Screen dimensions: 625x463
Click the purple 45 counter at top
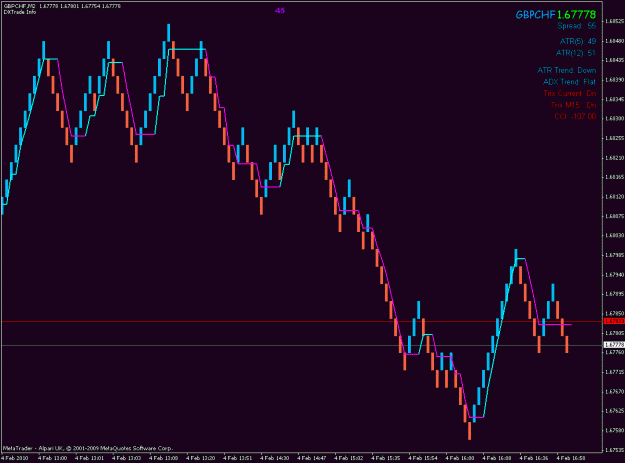[280, 11]
